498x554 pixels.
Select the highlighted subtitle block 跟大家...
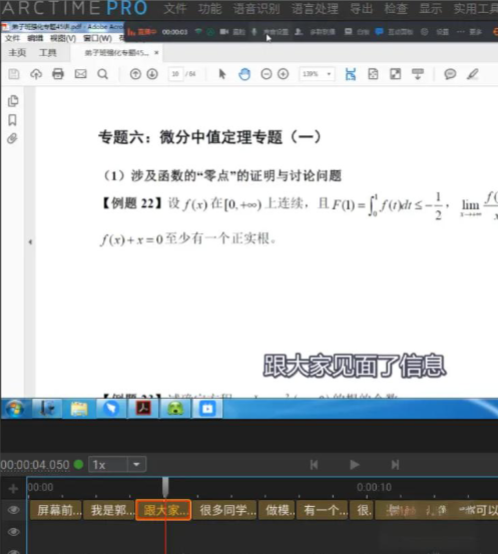pos(164,510)
